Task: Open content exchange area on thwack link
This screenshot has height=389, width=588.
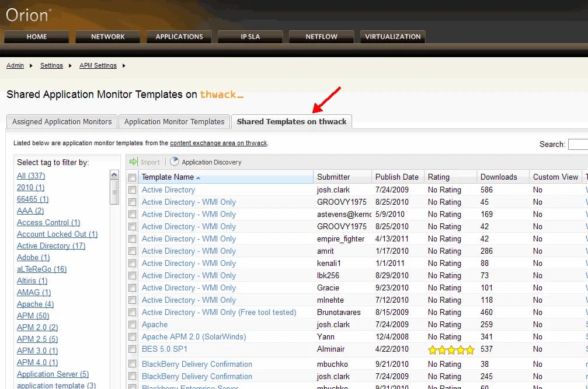Action: tap(218, 143)
